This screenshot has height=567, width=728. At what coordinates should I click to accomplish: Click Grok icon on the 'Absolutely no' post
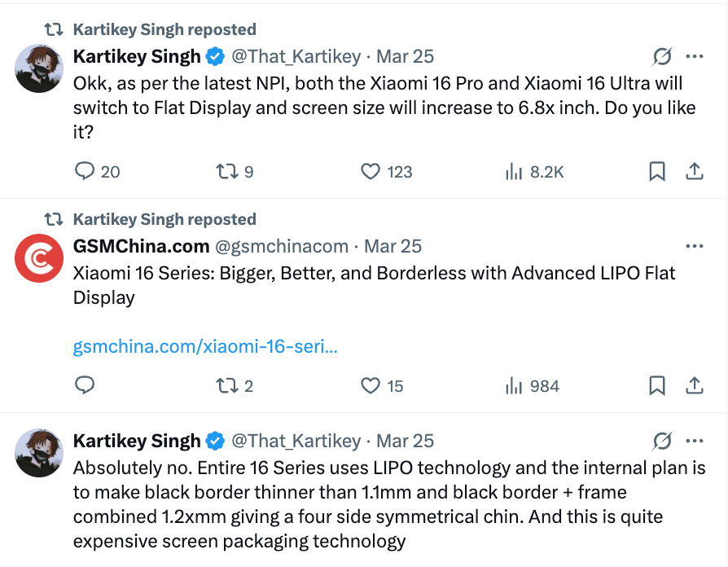click(662, 442)
